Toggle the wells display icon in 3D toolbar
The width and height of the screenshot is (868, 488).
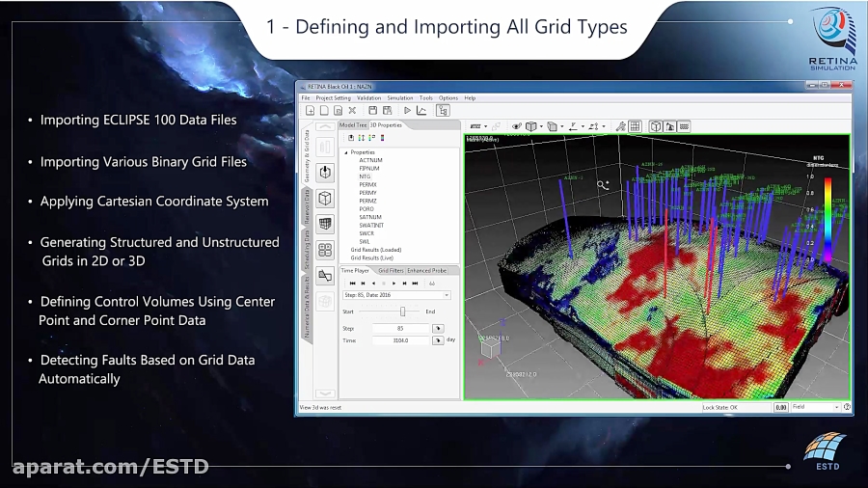click(669, 126)
